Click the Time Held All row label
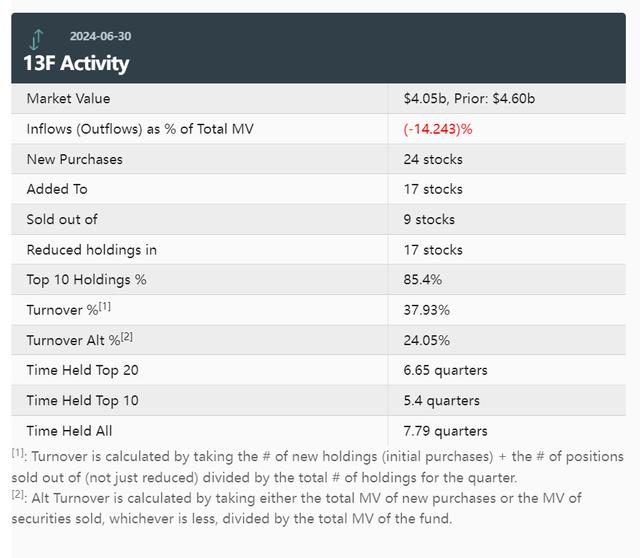The image size is (640, 558). [x=70, y=431]
